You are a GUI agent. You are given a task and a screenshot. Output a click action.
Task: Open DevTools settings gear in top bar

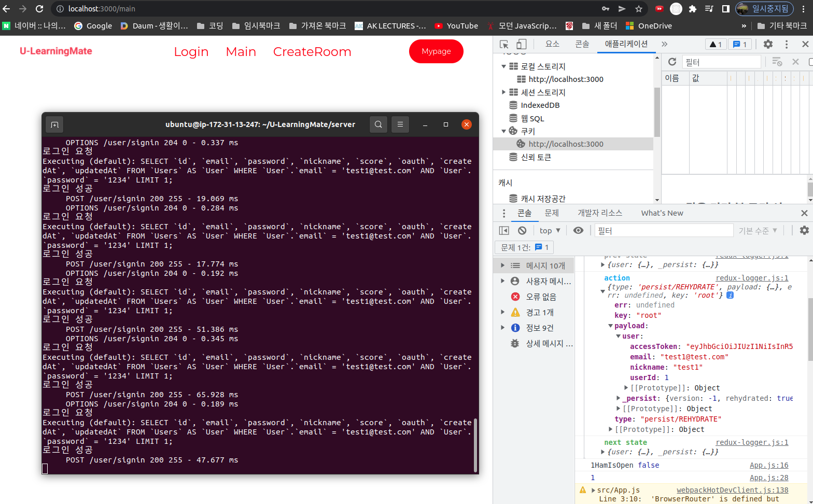pyautogui.click(x=768, y=44)
